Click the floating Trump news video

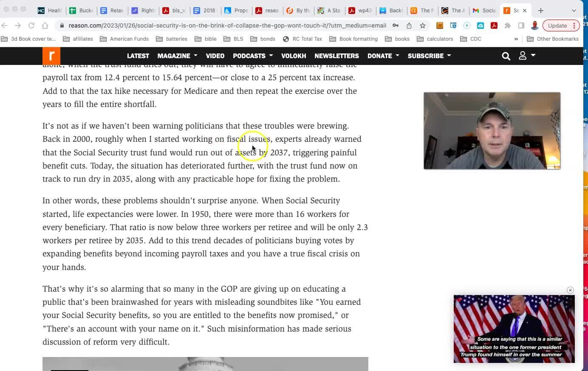(x=514, y=329)
